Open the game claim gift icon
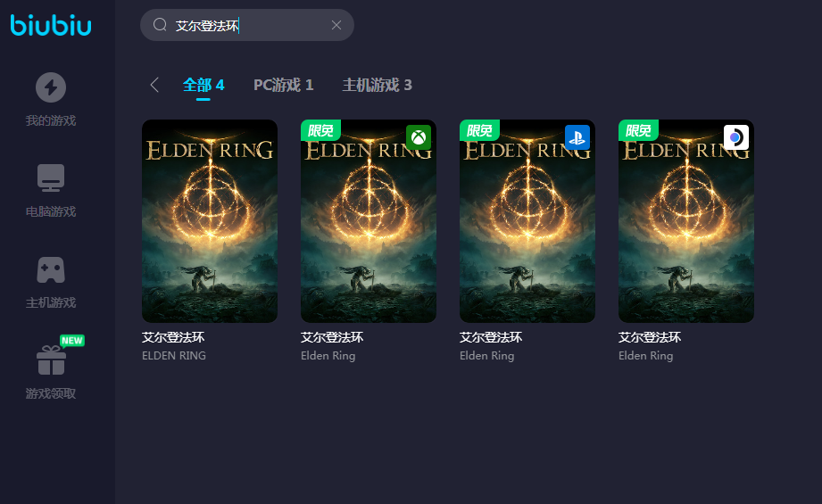The height and width of the screenshot is (504, 822). 51,360
